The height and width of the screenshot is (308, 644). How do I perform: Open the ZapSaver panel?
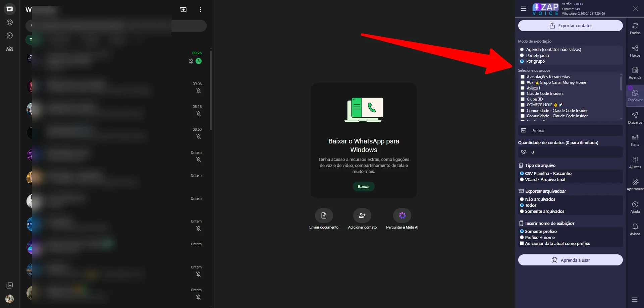(635, 96)
